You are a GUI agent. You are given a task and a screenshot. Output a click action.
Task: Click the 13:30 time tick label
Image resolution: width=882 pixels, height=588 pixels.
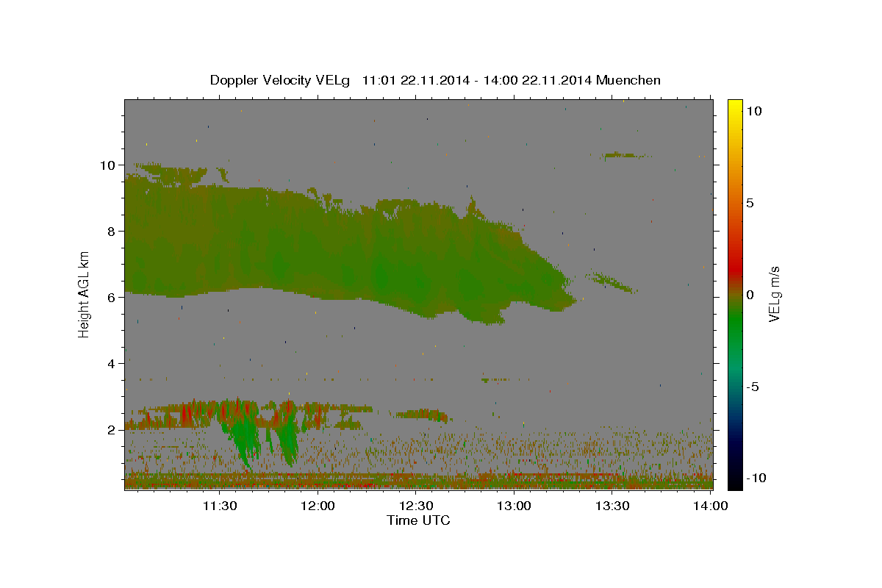[612, 506]
